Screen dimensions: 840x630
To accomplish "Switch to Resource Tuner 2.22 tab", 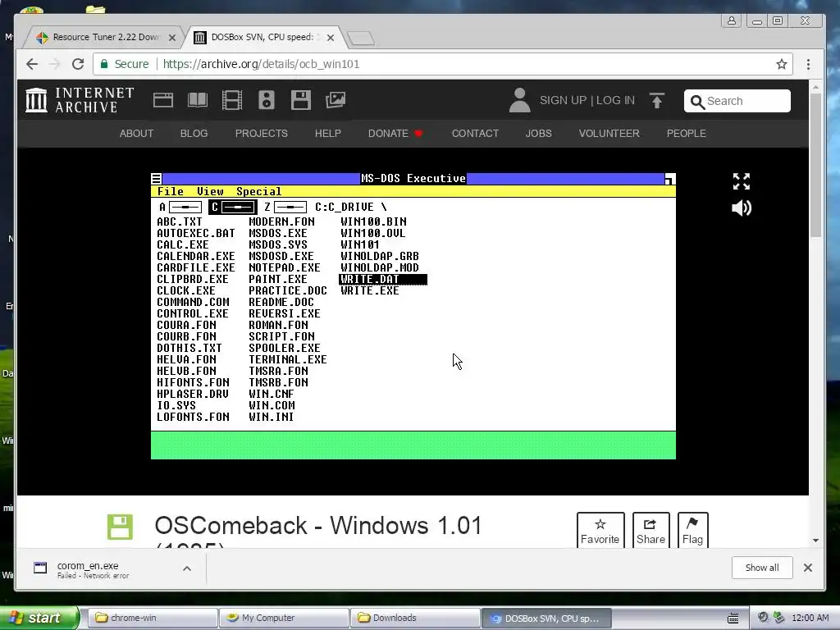I will point(104,37).
